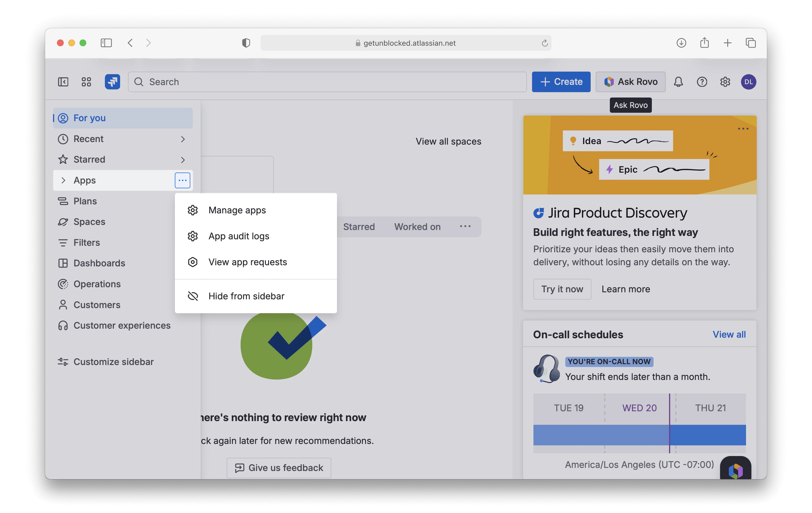
Task: Switch to the Starred tab
Action: (x=359, y=227)
